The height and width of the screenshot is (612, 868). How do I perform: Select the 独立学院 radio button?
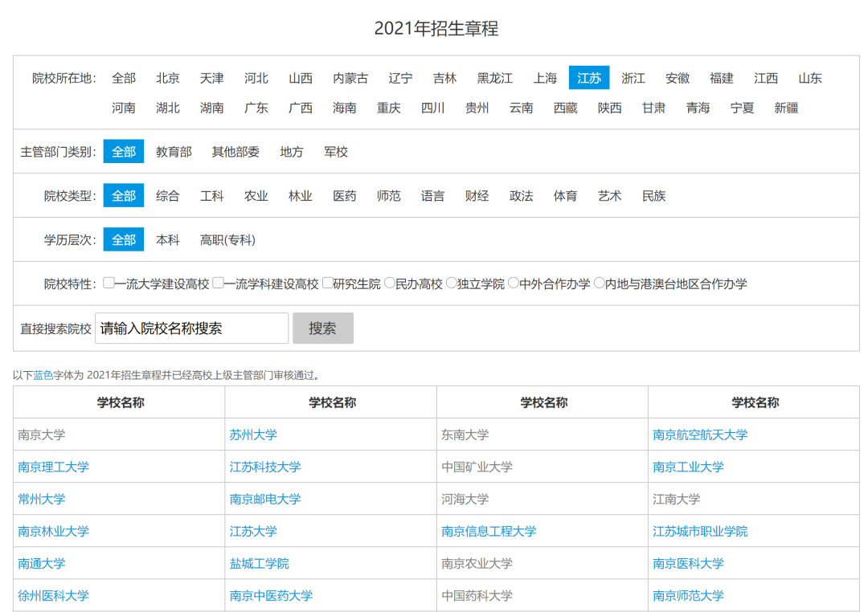click(x=452, y=283)
